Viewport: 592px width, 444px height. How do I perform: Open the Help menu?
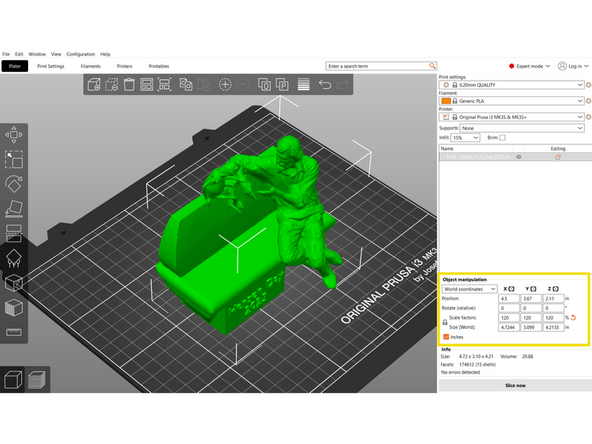pos(105,54)
